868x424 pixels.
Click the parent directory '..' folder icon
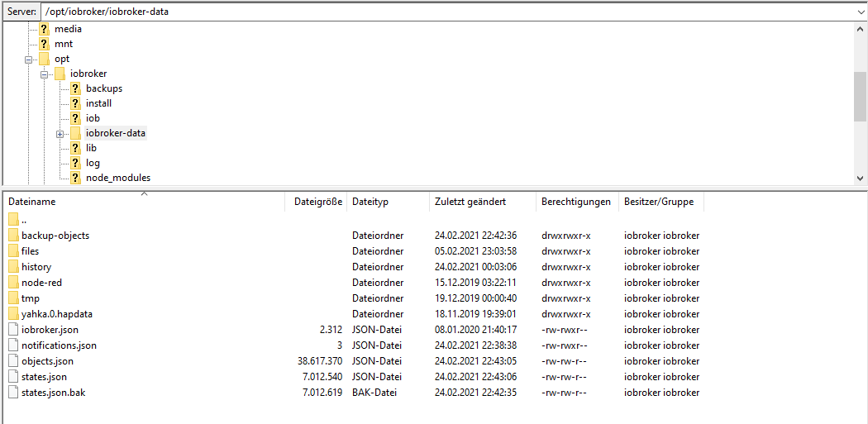coord(13,220)
